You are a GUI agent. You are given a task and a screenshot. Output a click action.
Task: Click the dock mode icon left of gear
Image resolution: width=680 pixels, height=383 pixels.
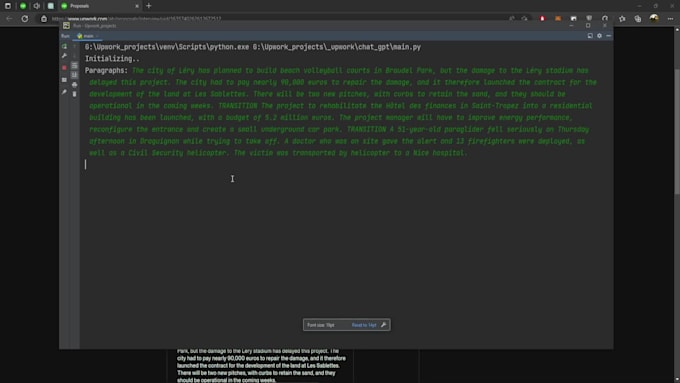click(x=590, y=36)
